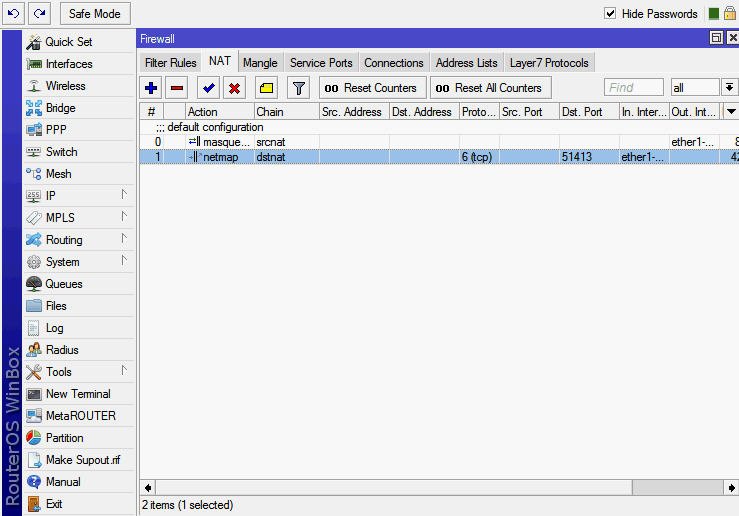This screenshot has height=516, width=739.
Task: Select the NAT tab
Action: [220, 61]
